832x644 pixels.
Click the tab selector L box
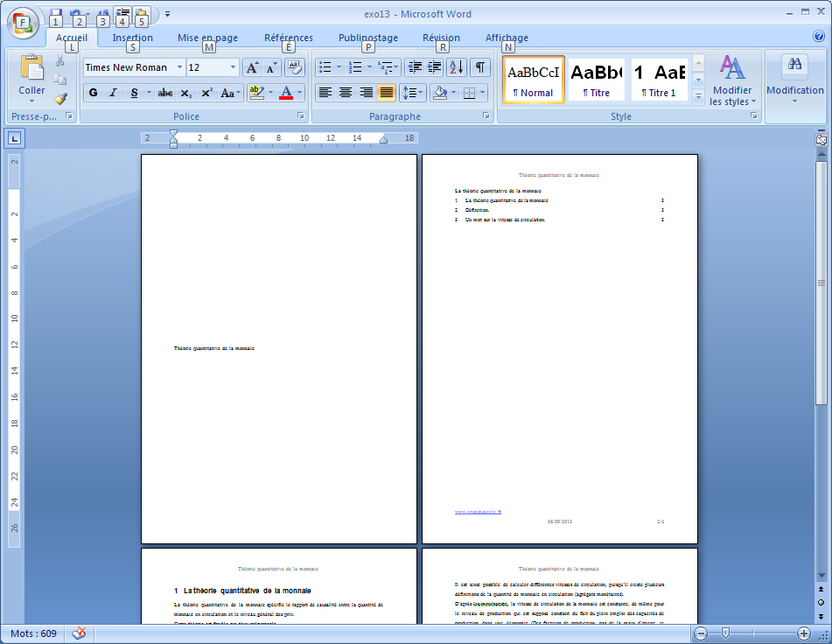click(15, 139)
